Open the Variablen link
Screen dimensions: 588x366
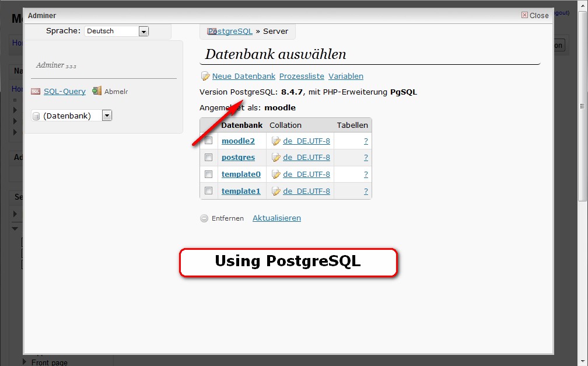(346, 76)
